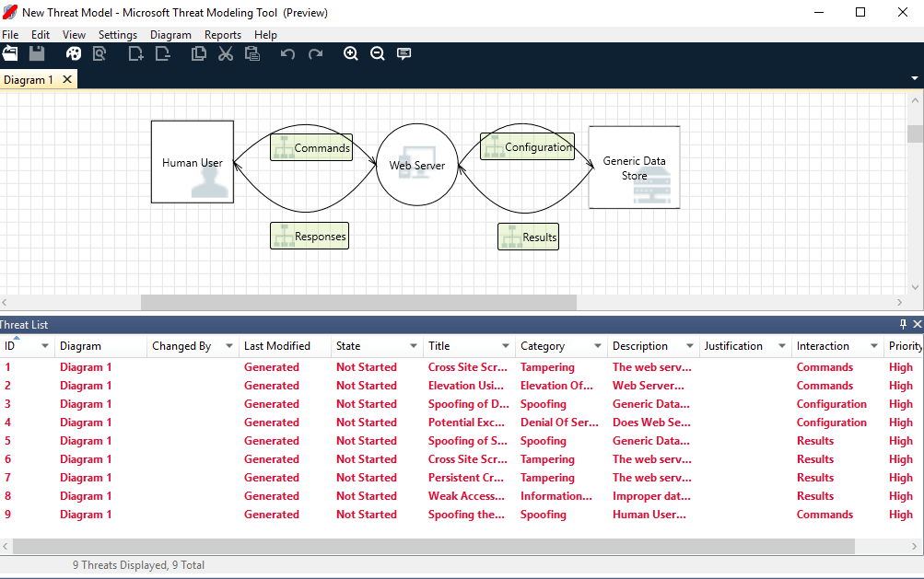Remove the current diagram page
The height and width of the screenshot is (579, 924).
click(164, 53)
